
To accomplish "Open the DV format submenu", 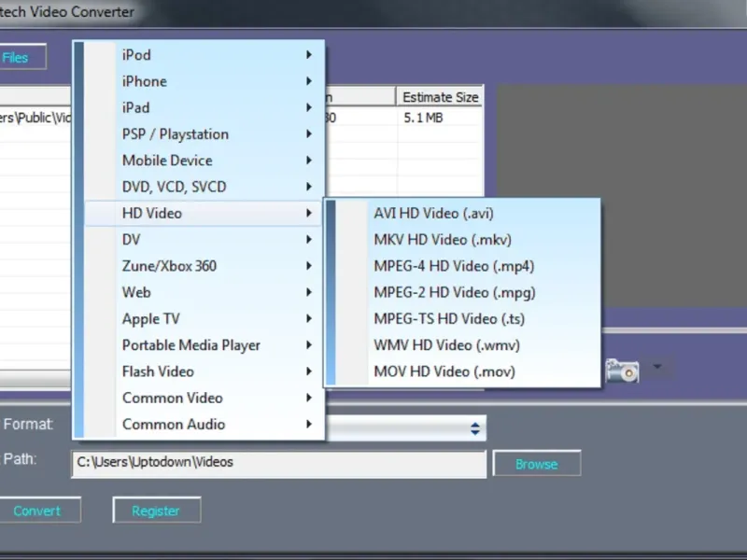I will [204, 240].
